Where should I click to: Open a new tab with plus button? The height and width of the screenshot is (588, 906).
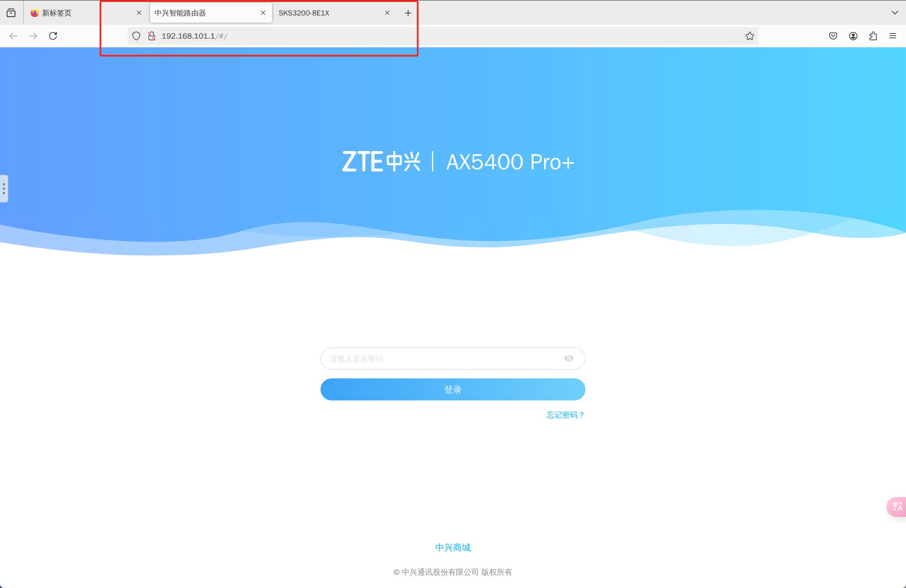tap(408, 13)
